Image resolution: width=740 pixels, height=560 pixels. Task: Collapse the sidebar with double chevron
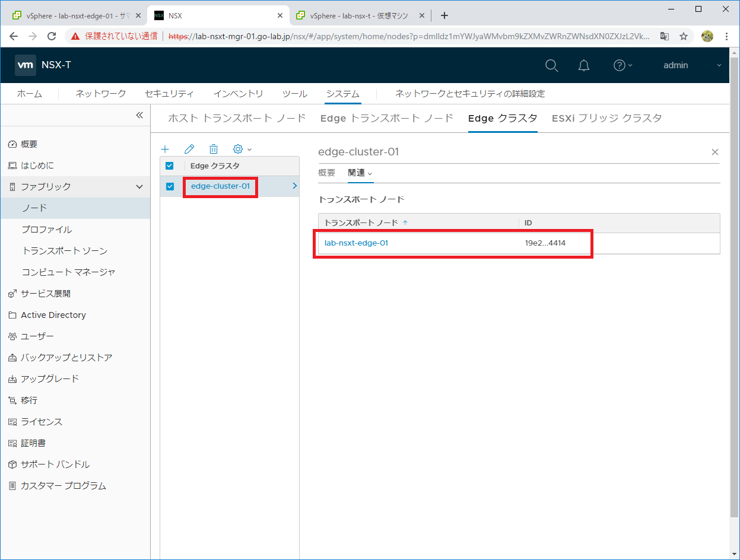(139, 115)
